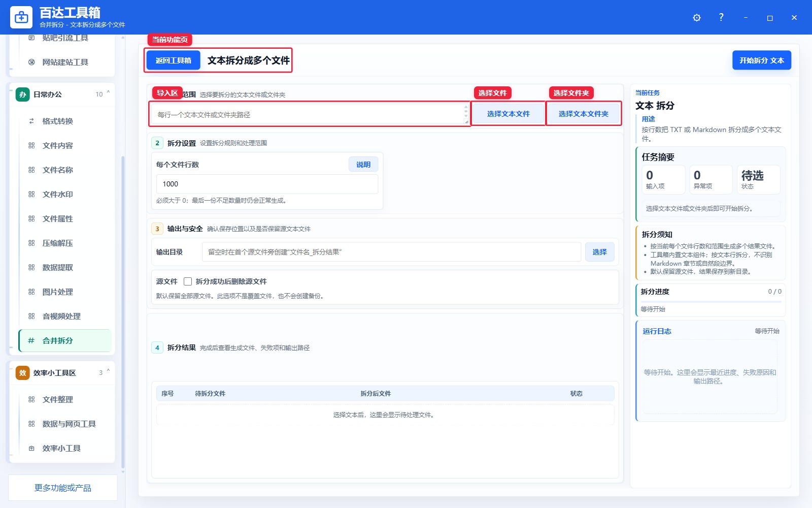Click the icon next to 文件水印
Viewport: 812px width, 508px height.
pyautogui.click(x=31, y=194)
